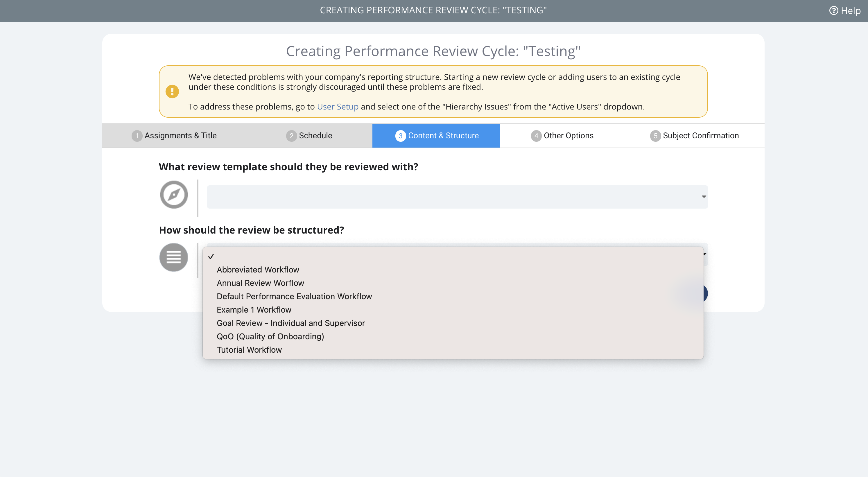Go to the Schedule step
This screenshot has width=868, height=477.
[309, 135]
